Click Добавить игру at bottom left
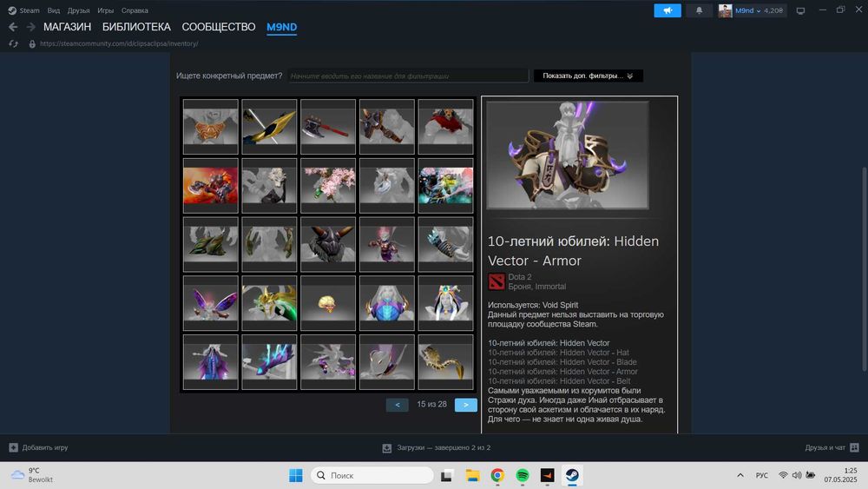This screenshot has height=489, width=868. [x=39, y=447]
